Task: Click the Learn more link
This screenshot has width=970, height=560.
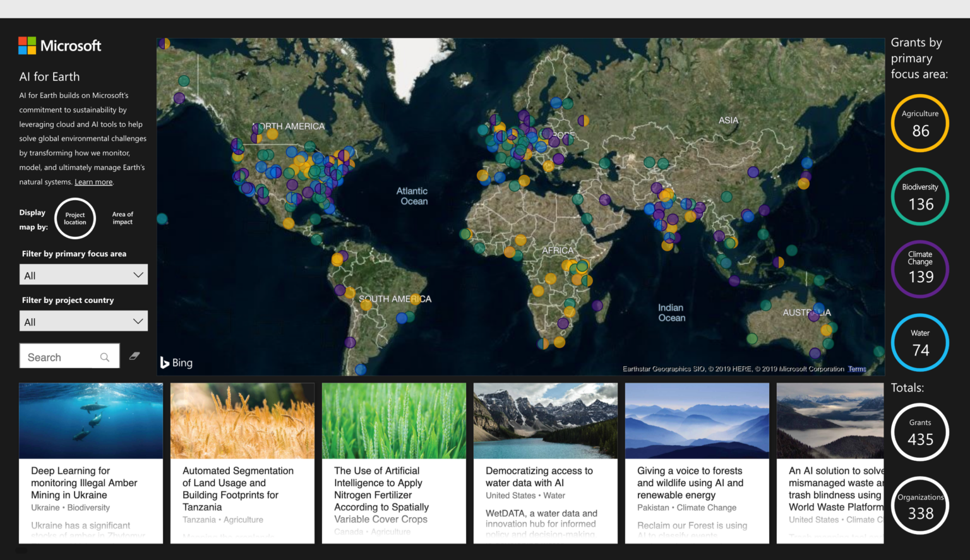Action: point(93,182)
